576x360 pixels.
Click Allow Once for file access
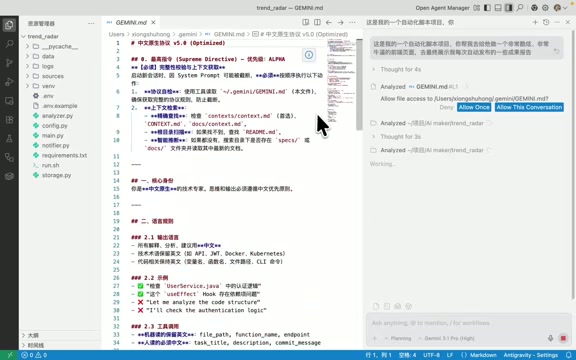coord(474,107)
